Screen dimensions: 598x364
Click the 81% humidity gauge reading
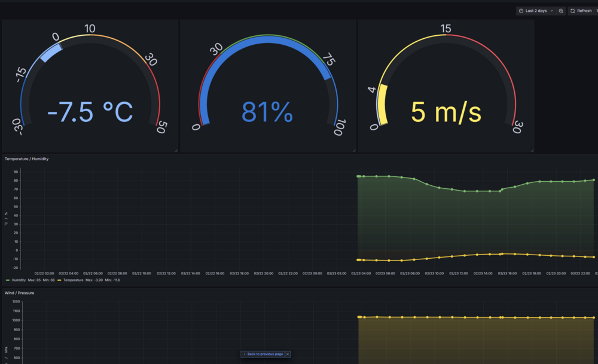tap(267, 112)
